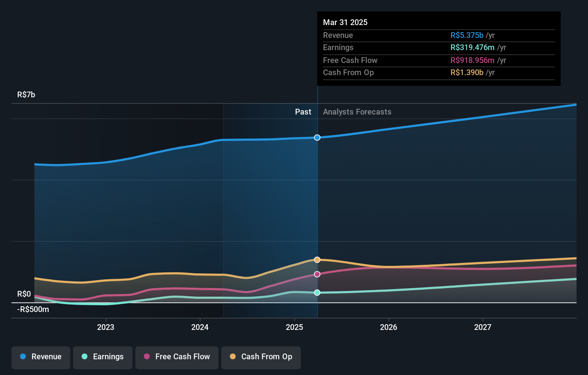Image resolution: width=588 pixels, height=375 pixels.
Task: Click the R$1.390b cash from op value
Action: pyautogui.click(x=467, y=72)
